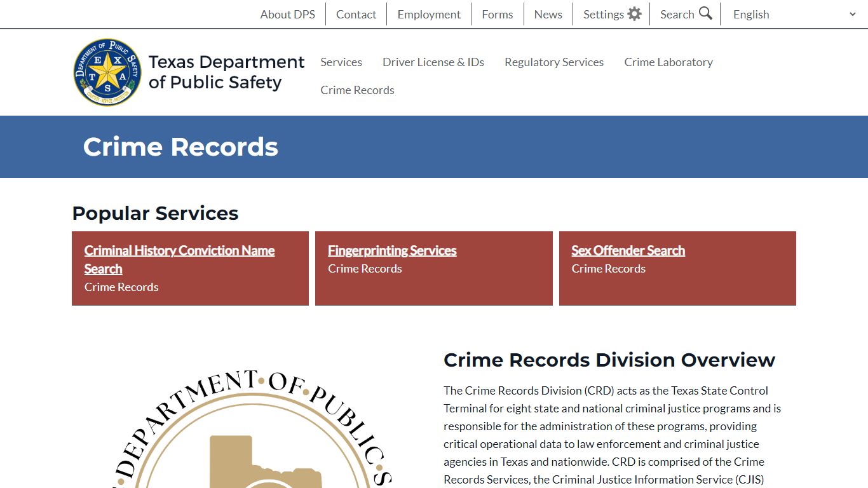
Task: Click the overview paragraph starting 'The Crime Records Division'
Action: pos(613,435)
